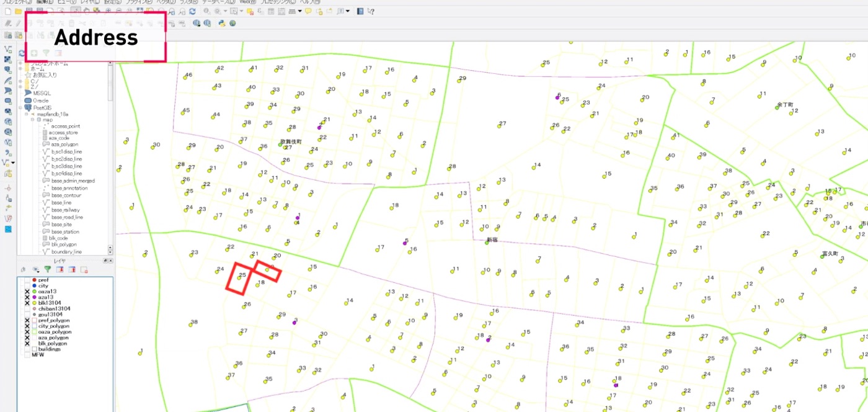Uncheck the oaza13 layer checkbox
The image size is (868, 412).
pyautogui.click(x=27, y=291)
